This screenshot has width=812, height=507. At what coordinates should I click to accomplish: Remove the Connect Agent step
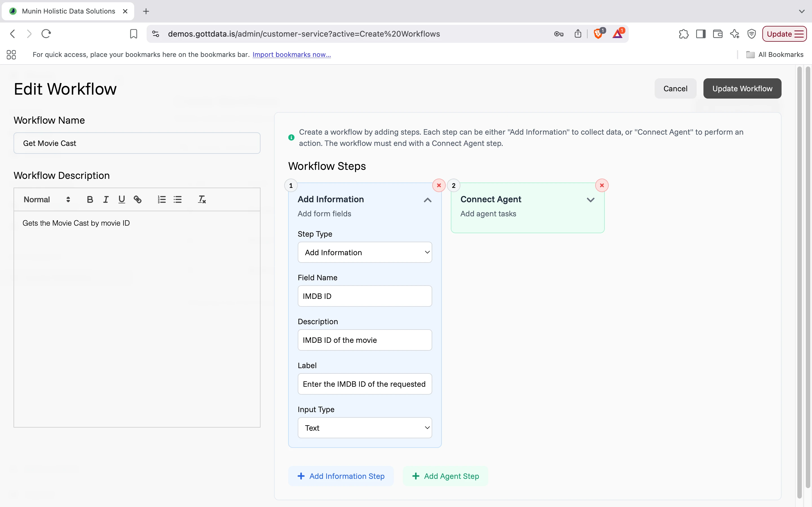click(x=601, y=185)
